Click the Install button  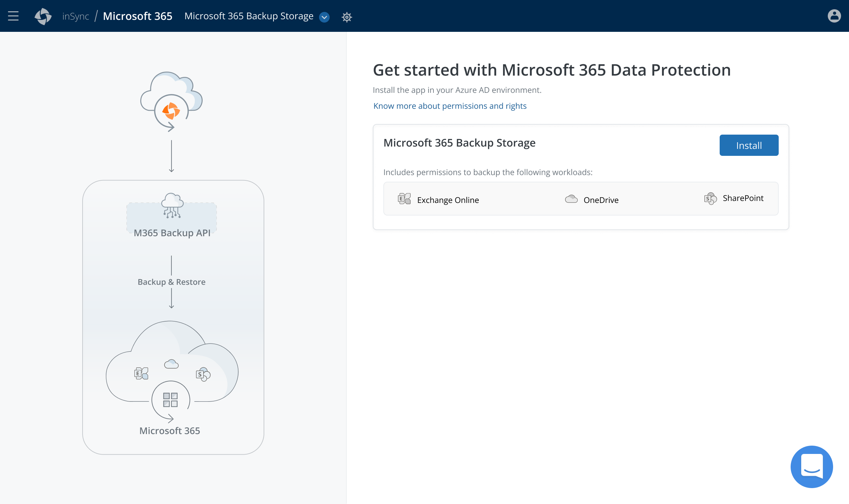(749, 145)
